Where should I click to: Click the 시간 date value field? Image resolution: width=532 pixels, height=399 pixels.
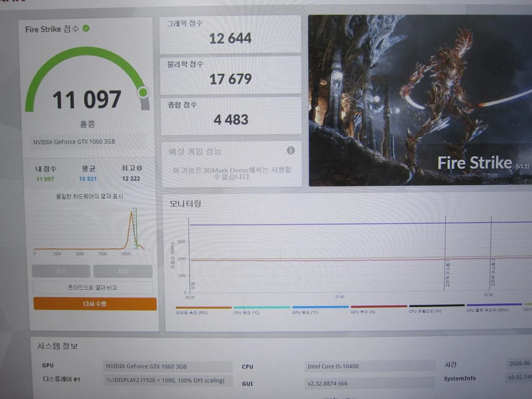[519, 363]
